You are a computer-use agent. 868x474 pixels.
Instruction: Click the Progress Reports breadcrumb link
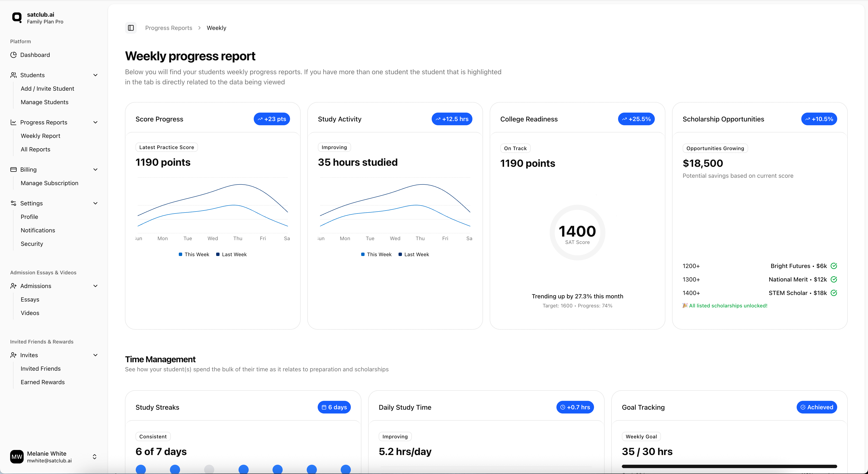168,28
